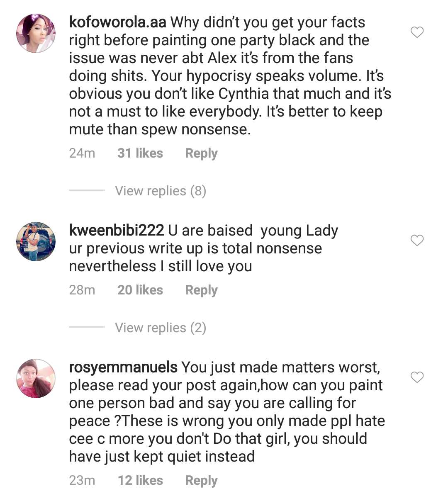
Task: Like kofoworola.aa's comment with the heart
Action: point(417,32)
